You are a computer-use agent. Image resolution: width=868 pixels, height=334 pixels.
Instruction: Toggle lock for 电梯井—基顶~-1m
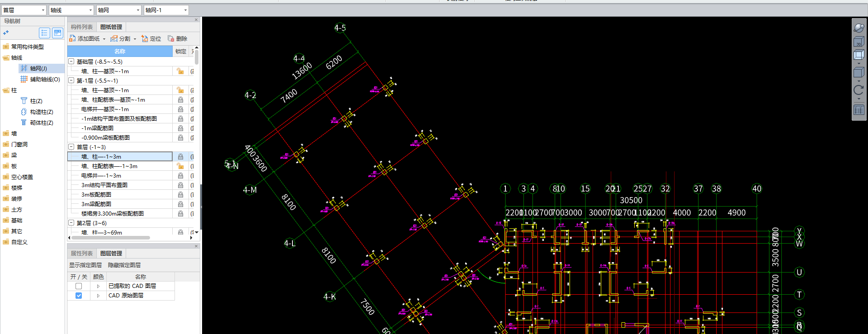click(180, 109)
